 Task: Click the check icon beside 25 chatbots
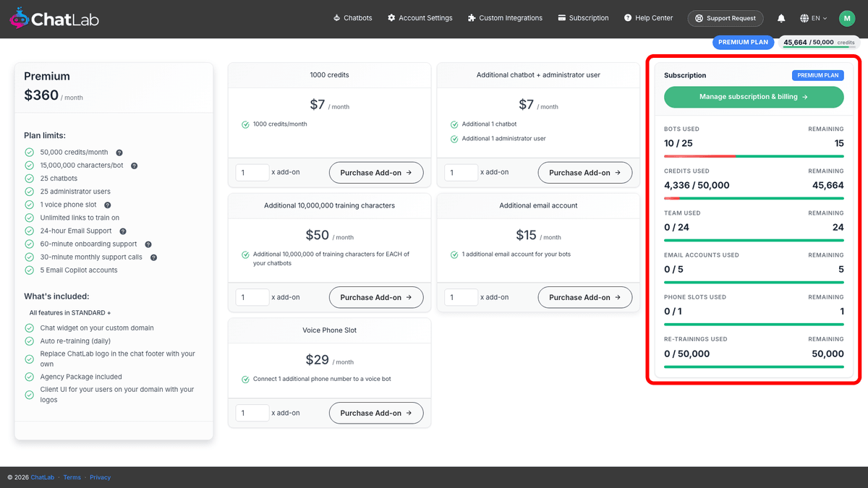click(x=30, y=179)
